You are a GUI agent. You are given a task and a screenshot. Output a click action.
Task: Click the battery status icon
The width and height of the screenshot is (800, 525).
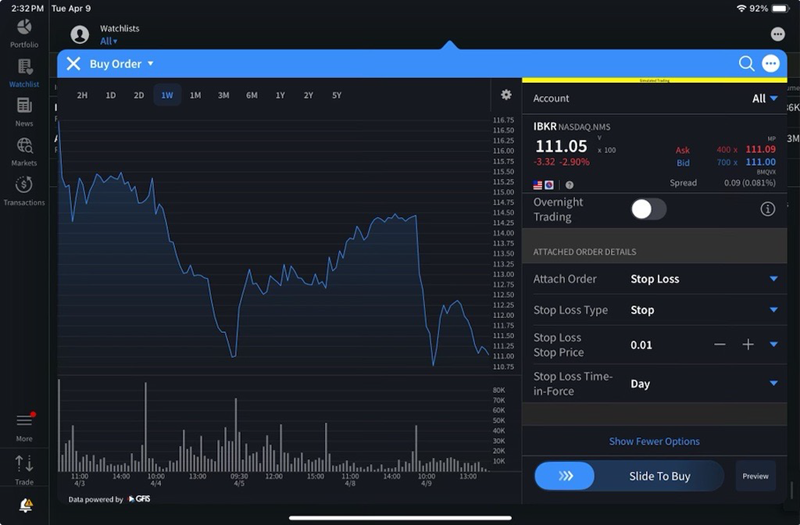[x=780, y=9]
